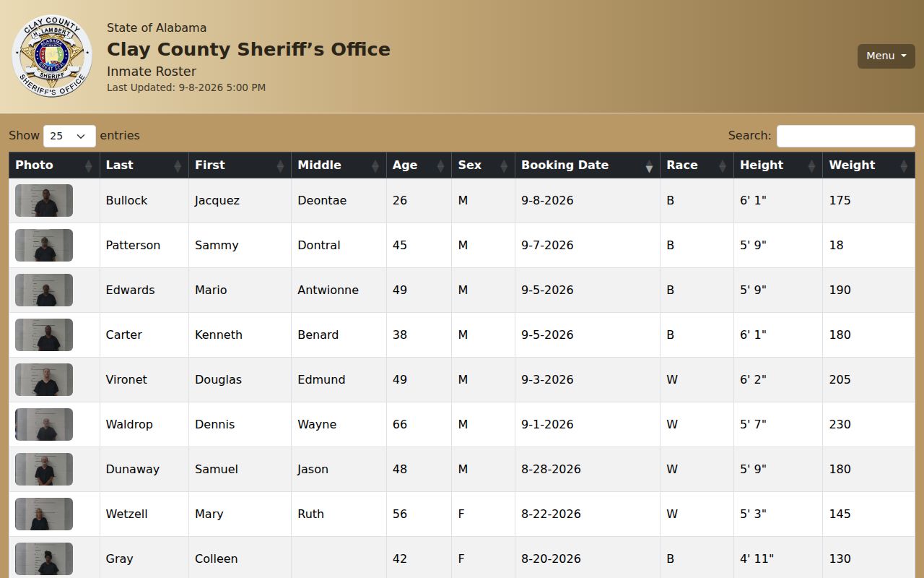Sort the table by Booking Date column

[588, 165]
